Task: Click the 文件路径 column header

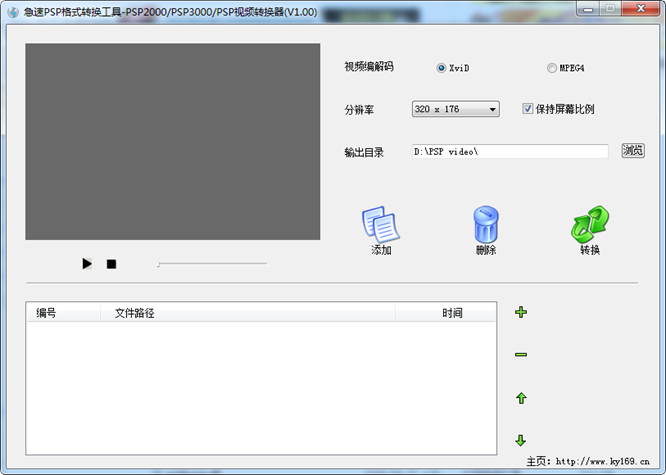Action: coord(248,313)
